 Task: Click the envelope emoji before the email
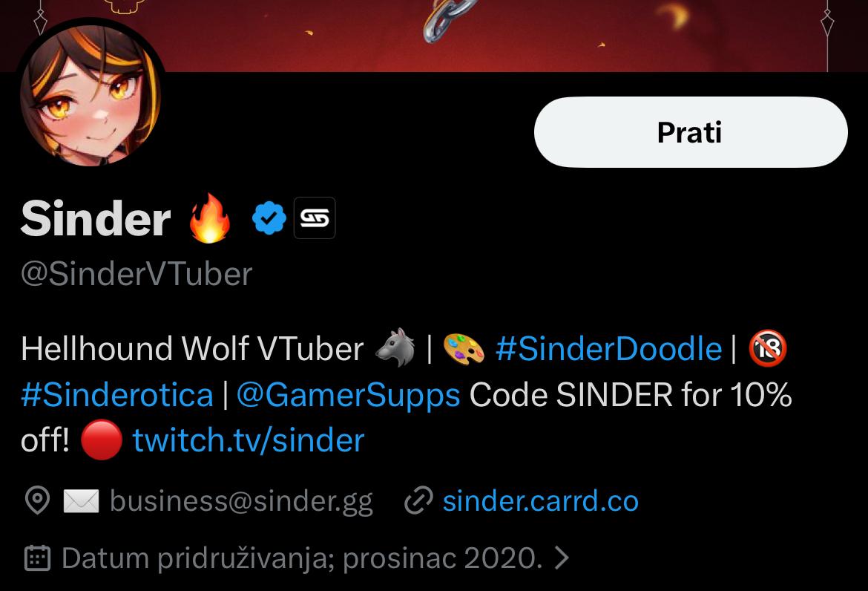(81, 500)
